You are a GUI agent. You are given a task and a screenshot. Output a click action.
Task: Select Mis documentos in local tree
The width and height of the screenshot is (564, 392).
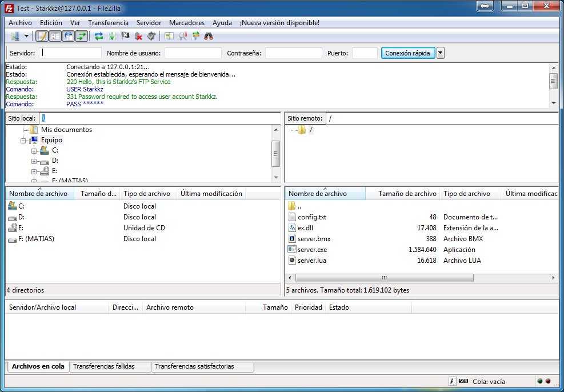pyautogui.click(x=66, y=130)
